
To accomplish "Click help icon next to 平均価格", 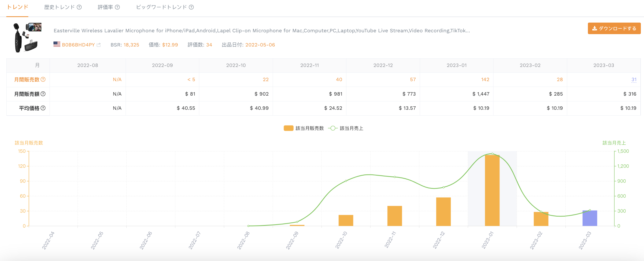I will click(43, 108).
